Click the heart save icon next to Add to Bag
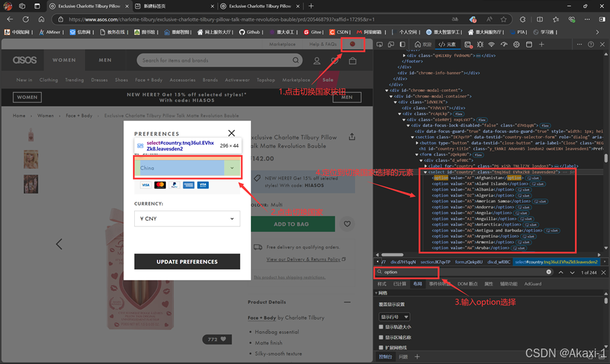Image resolution: width=610 pixels, height=364 pixels. point(347,224)
